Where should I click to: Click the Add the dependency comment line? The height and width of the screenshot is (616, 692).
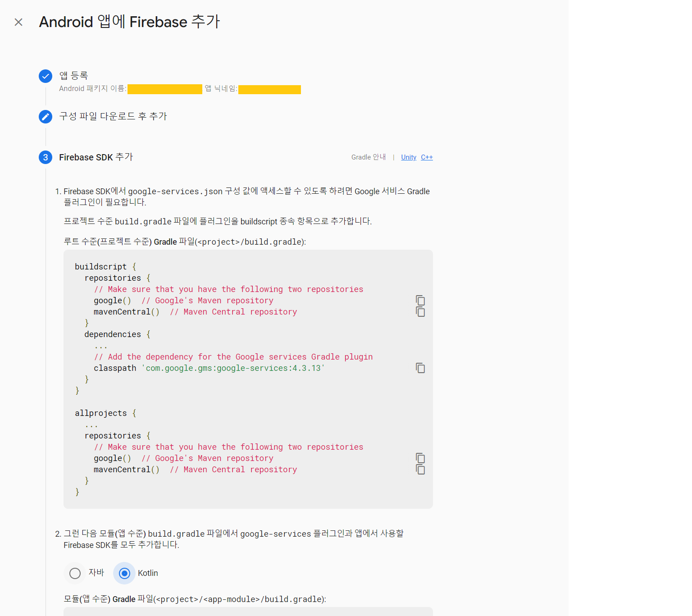(x=233, y=357)
